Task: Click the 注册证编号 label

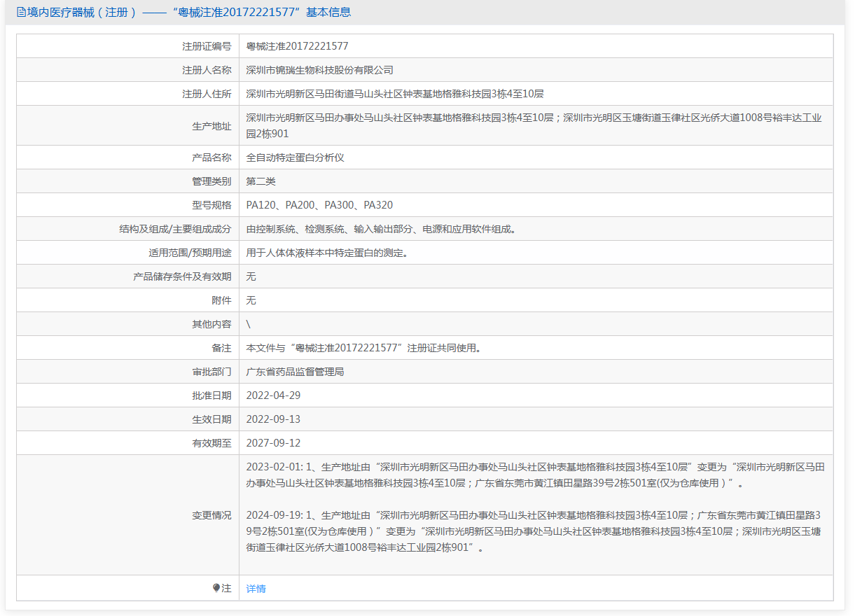Action: (x=207, y=46)
